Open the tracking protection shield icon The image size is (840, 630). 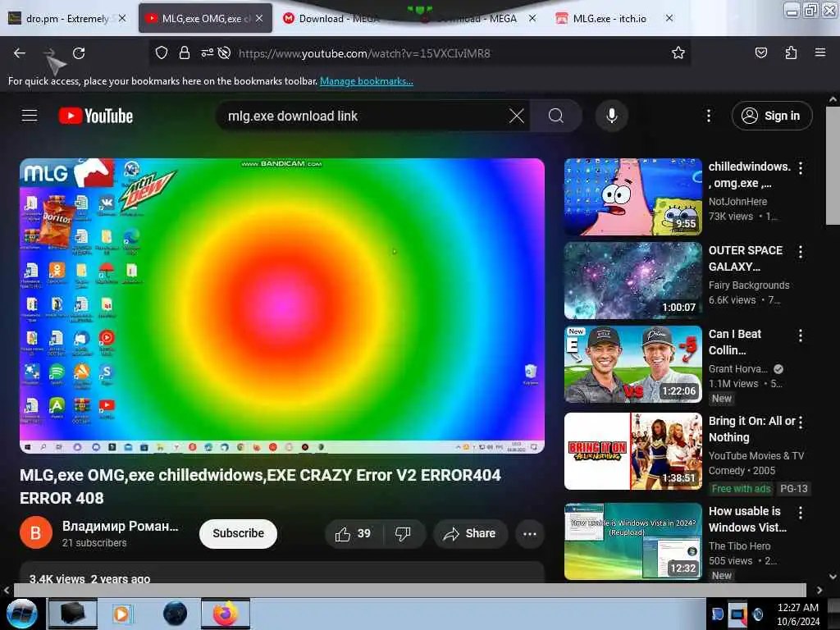[162, 53]
